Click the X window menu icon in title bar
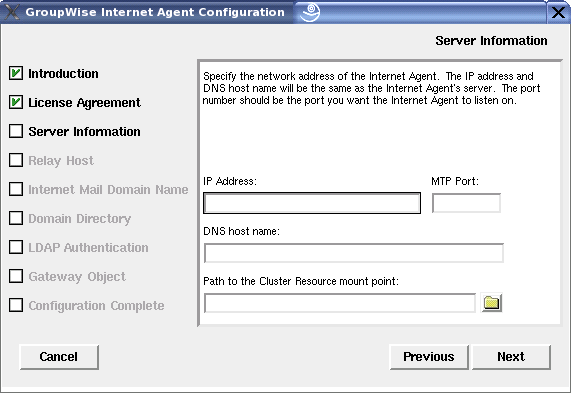Screen dimensions: 572x394 pos(11,12)
